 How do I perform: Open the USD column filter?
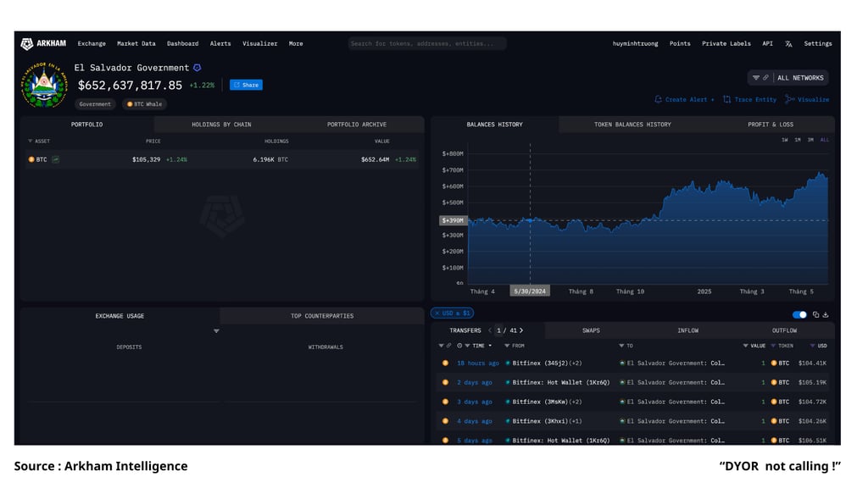812,346
